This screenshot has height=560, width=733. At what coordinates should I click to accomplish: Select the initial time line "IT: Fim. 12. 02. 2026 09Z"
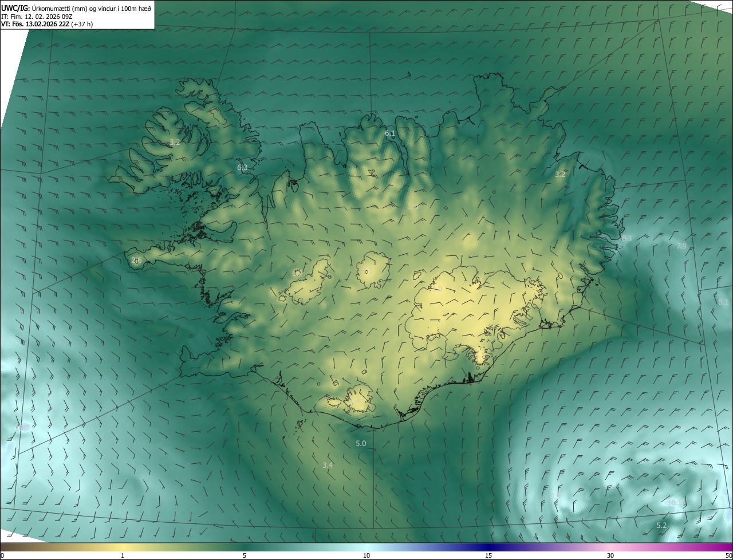(38, 16)
